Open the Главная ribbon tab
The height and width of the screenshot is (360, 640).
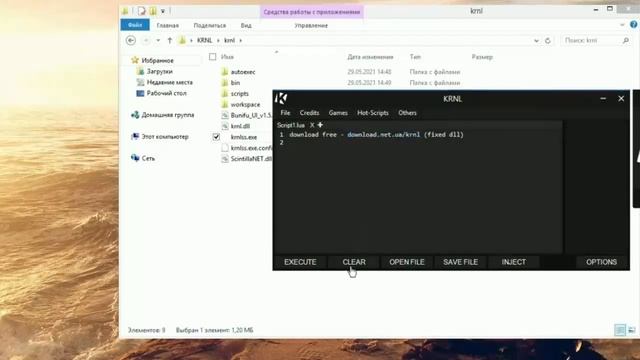[167, 25]
